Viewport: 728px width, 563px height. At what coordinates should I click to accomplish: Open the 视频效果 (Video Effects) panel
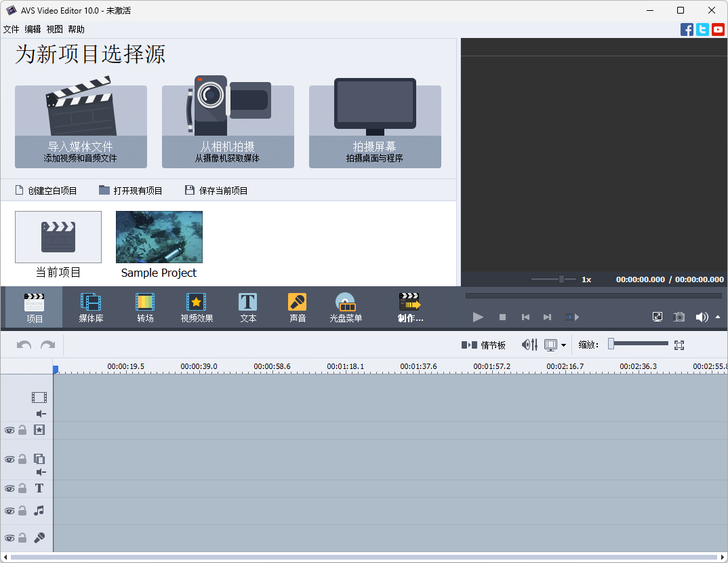[x=196, y=307]
